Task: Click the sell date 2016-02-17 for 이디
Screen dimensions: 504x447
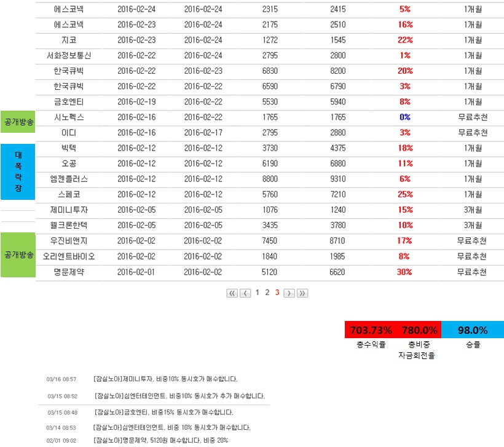Action: 203,132
